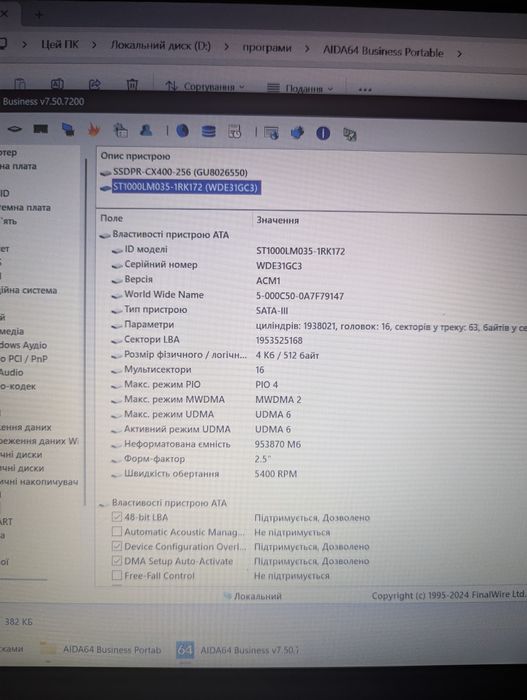Screen dimensions: 527x700
Task: Click the blue monitor icon in AIDA64 toolbar
Action: (68, 129)
